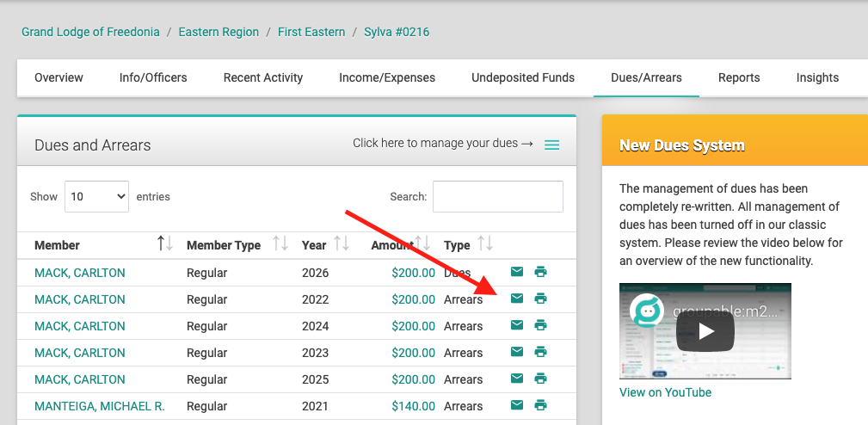
Task: Switch to the Undeposited Funds tab
Action: (523, 77)
